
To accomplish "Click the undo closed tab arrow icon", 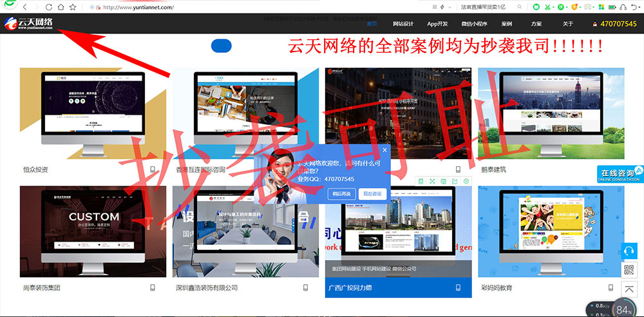I will 636,7.
